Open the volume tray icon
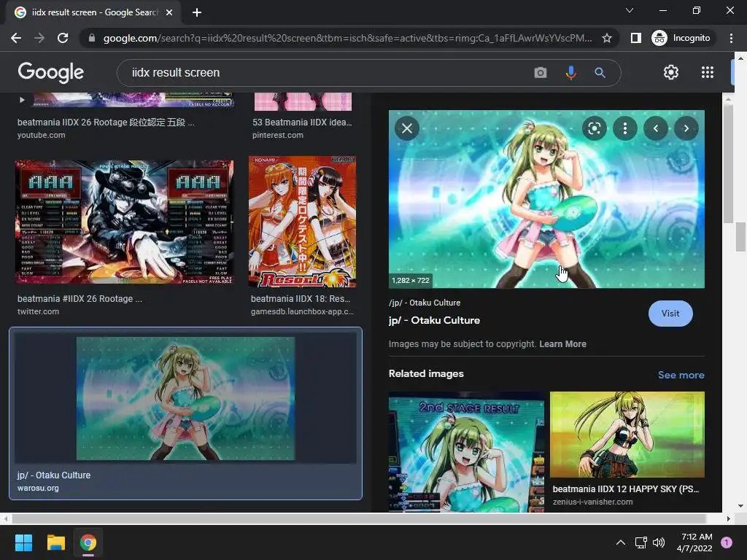The height and width of the screenshot is (560, 747). pyautogui.click(x=659, y=542)
